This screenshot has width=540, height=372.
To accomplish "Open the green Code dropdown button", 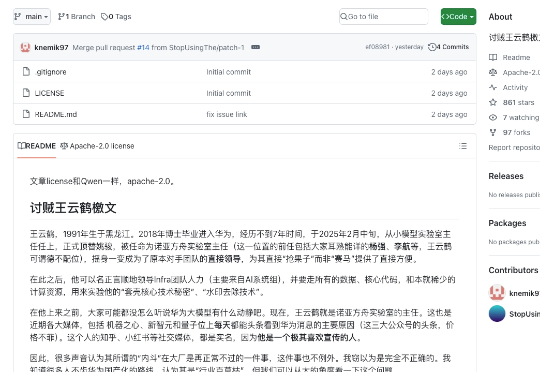I will coord(458,17).
